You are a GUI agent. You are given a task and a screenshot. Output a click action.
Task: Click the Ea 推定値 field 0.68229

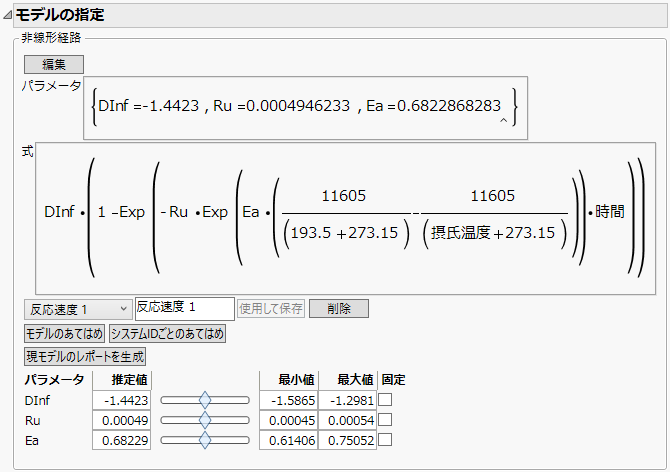tap(121, 440)
